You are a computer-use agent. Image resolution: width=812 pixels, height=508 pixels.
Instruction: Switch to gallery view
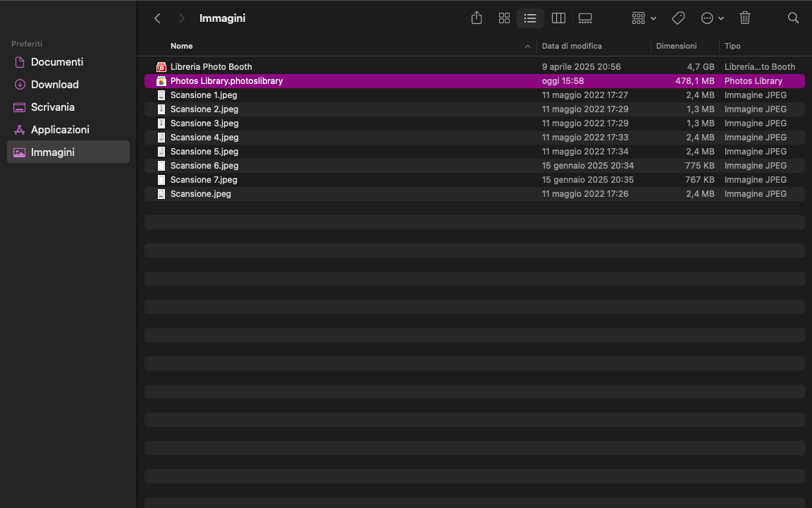pos(585,18)
